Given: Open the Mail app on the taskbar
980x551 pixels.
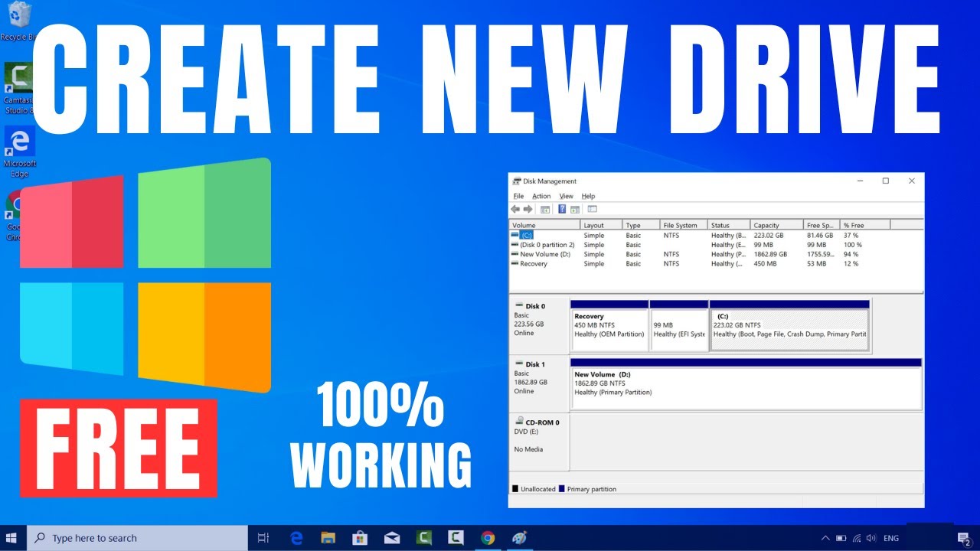Looking at the screenshot, I should pos(392,538).
